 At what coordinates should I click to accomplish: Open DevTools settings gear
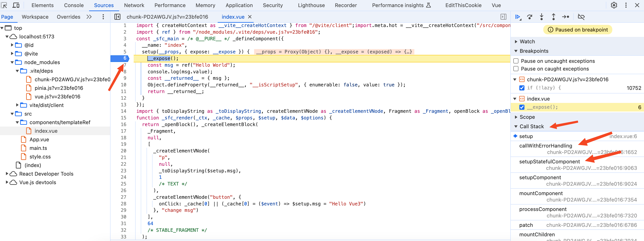pyautogui.click(x=614, y=5)
